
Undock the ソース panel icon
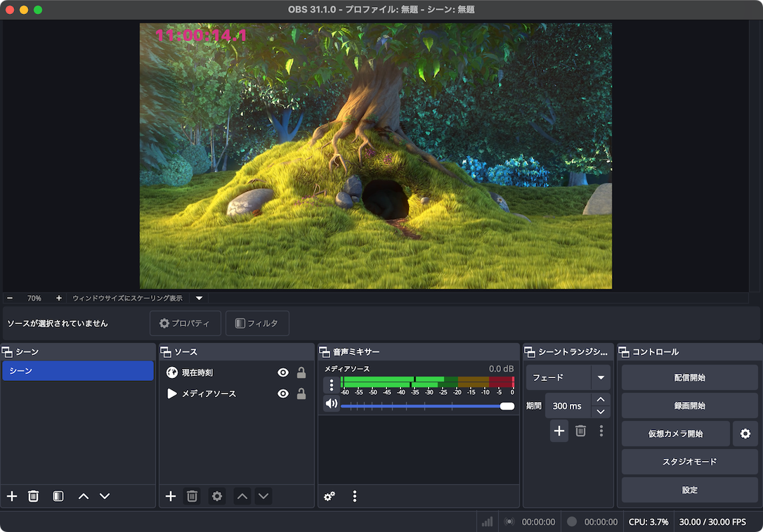click(x=166, y=352)
